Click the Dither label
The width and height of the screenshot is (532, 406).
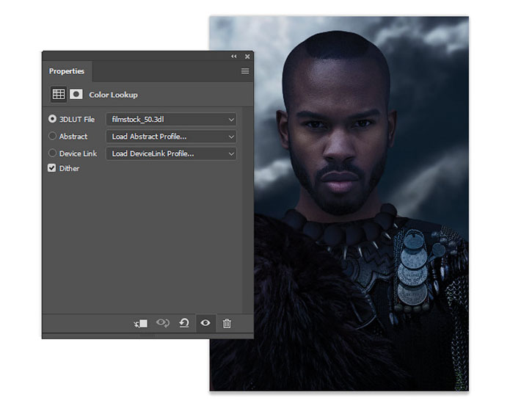point(69,168)
